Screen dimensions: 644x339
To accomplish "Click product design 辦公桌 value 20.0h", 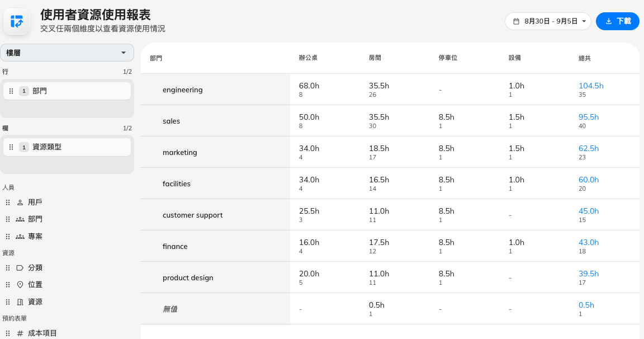I will 309,274.
